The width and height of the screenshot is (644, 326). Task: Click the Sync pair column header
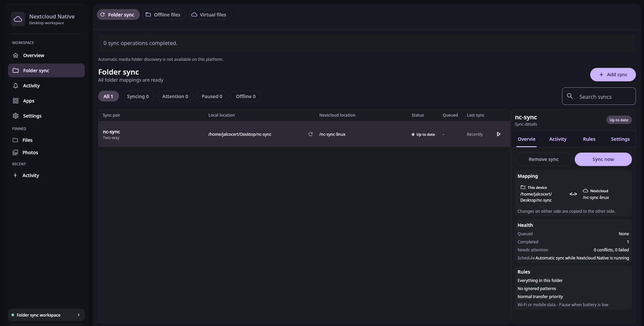click(x=112, y=115)
